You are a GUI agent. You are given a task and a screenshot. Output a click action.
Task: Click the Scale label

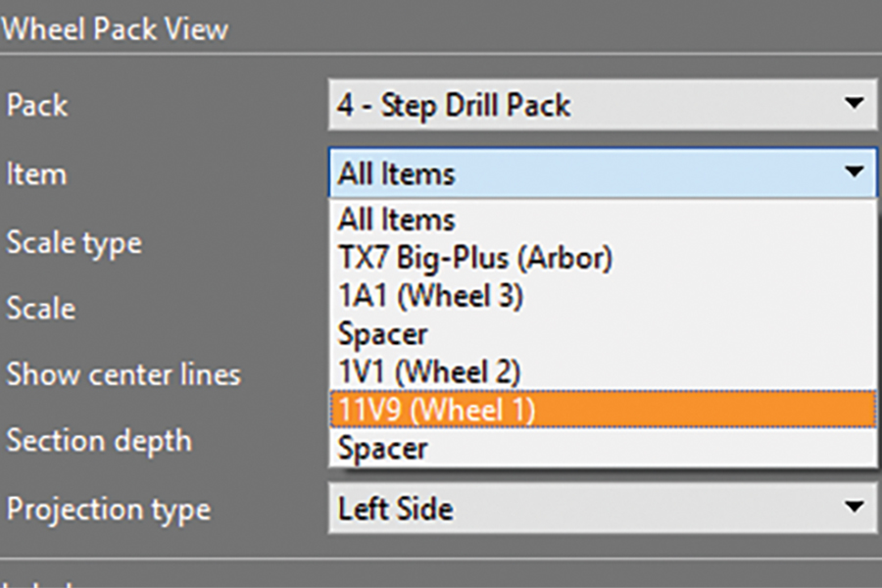41,309
